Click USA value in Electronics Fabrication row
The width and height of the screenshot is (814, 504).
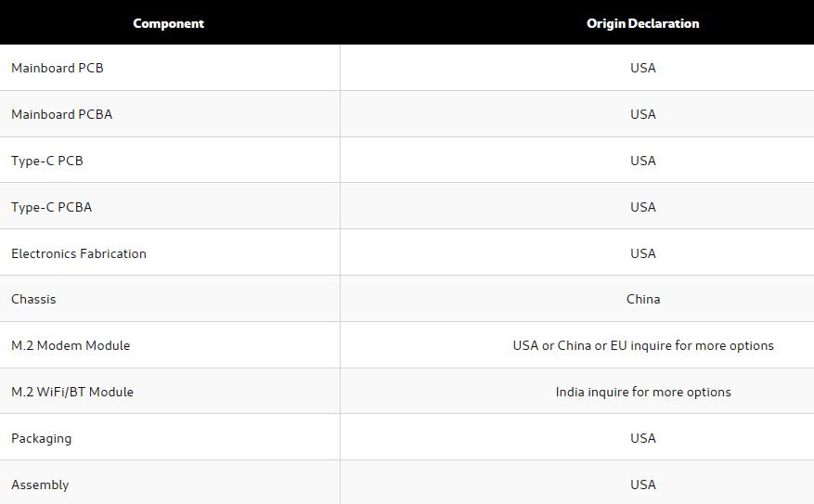click(x=643, y=253)
